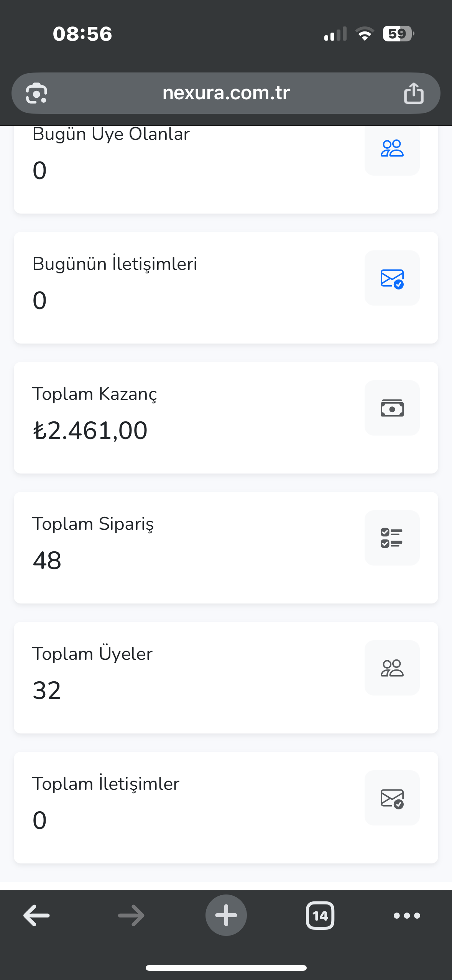Tap the Google Lens camera icon
The width and height of the screenshot is (452, 980).
click(36, 93)
